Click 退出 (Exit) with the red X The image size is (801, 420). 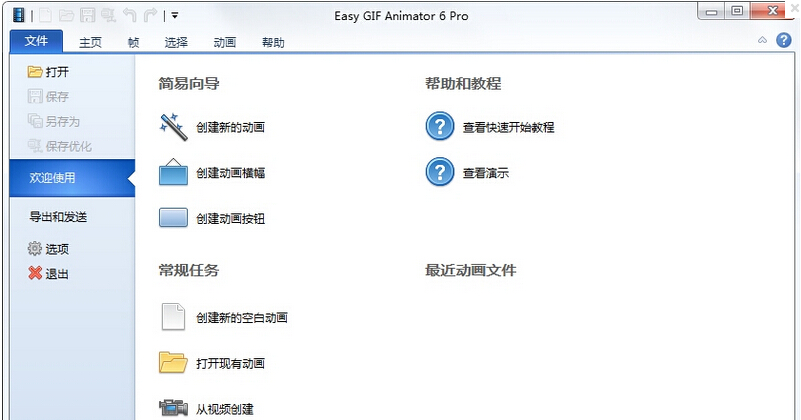(x=48, y=274)
